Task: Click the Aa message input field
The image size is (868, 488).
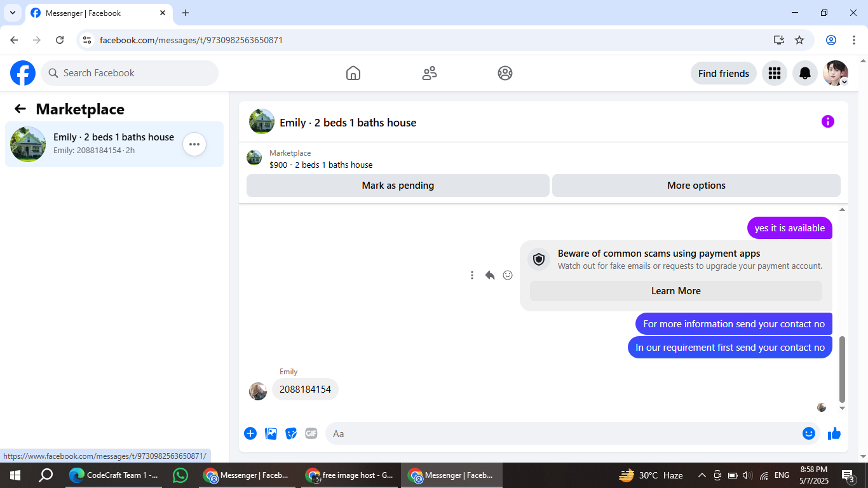Action: [x=563, y=433]
